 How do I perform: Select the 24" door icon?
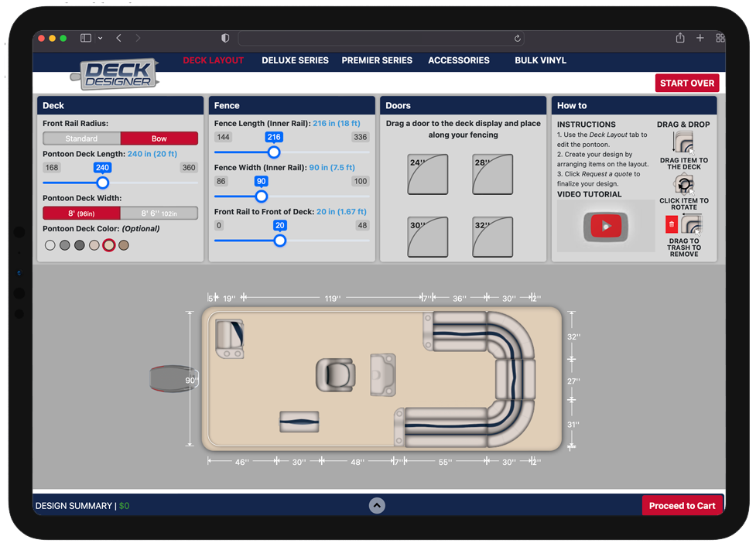427,174
